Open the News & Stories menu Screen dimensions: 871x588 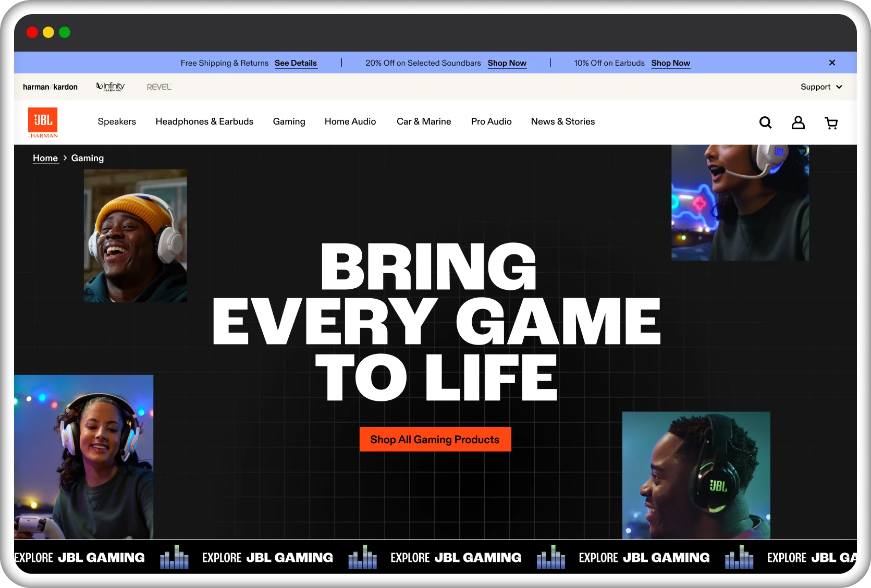coord(563,121)
